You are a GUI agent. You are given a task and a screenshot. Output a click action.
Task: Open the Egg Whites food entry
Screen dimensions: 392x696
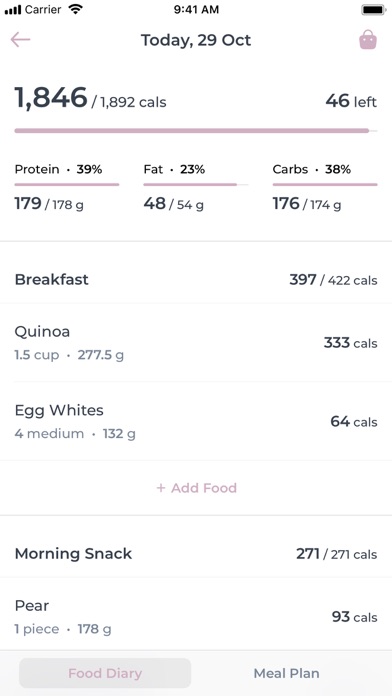[x=196, y=421]
